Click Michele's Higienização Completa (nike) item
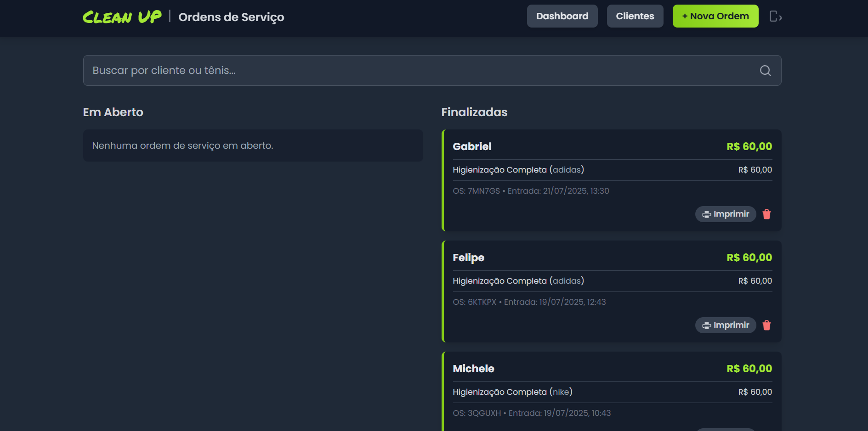Image resolution: width=868 pixels, height=431 pixels. 512,392
